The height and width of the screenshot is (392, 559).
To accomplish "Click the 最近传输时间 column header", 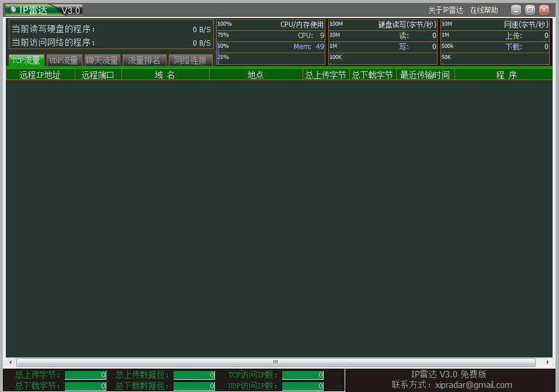I will [x=425, y=75].
